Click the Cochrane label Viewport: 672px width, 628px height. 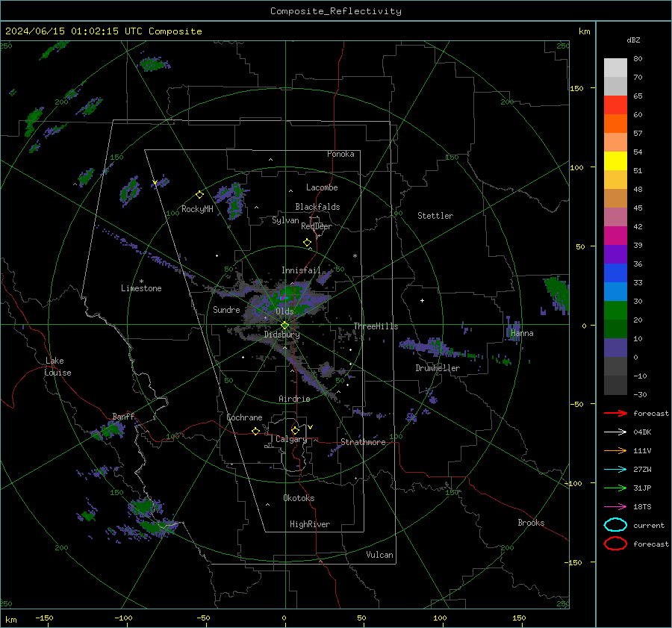[244, 417]
